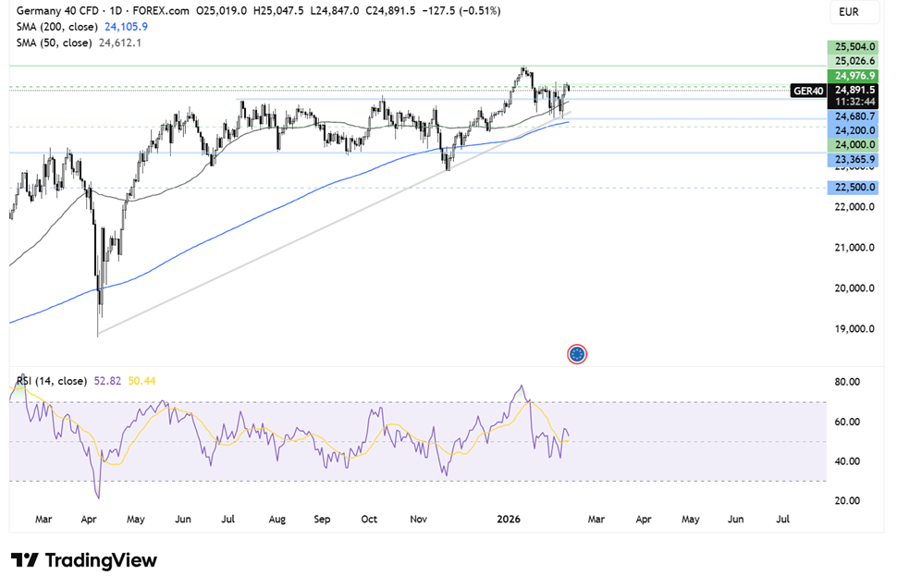The width and height of the screenshot is (897, 588).
Task: Click the RSI axis value 60.00
Action: click(847, 423)
